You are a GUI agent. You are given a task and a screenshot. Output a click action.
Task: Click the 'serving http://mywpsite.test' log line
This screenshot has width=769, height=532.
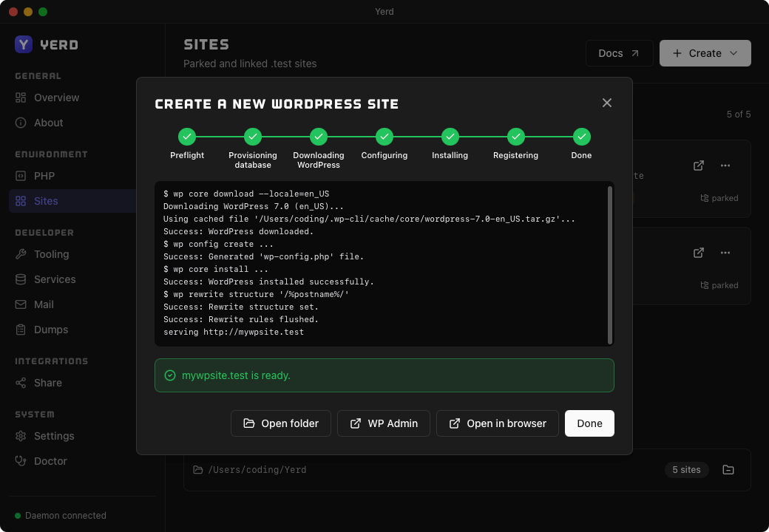pos(234,332)
